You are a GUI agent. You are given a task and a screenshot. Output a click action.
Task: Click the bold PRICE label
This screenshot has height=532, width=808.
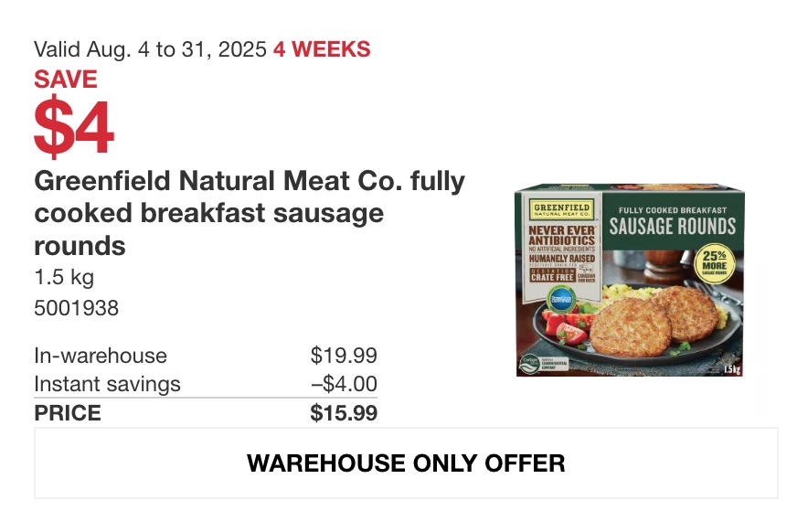point(68,413)
